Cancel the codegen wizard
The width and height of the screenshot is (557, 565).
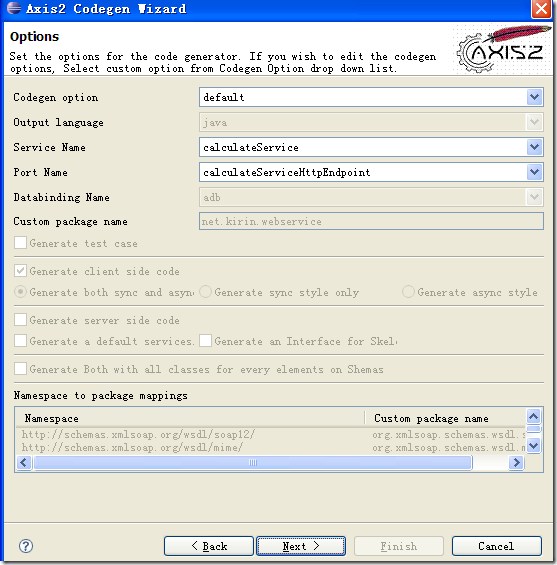(496, 546)
